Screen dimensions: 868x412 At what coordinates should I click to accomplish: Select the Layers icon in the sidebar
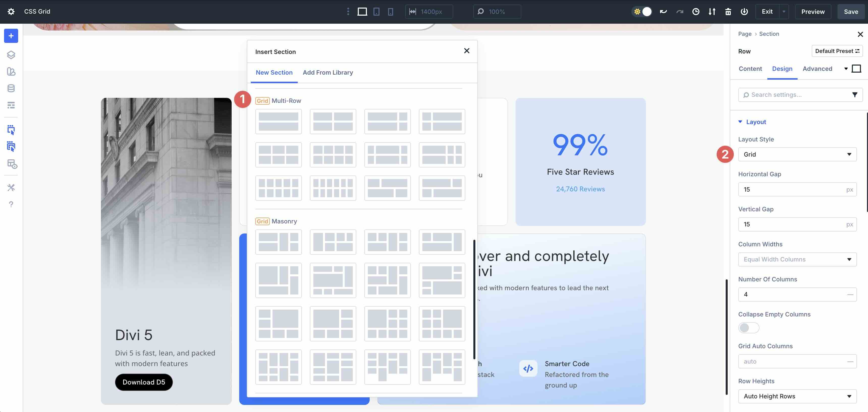click(11, 55)
